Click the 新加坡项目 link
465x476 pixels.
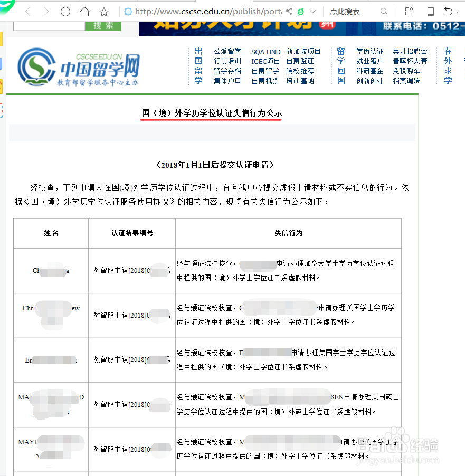pyautogui.click(x=303, y=51)
